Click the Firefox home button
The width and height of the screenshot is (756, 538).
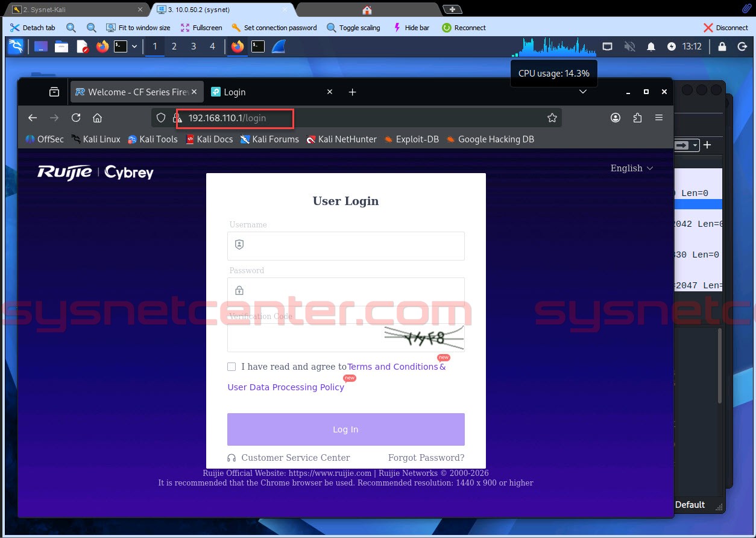97,118
